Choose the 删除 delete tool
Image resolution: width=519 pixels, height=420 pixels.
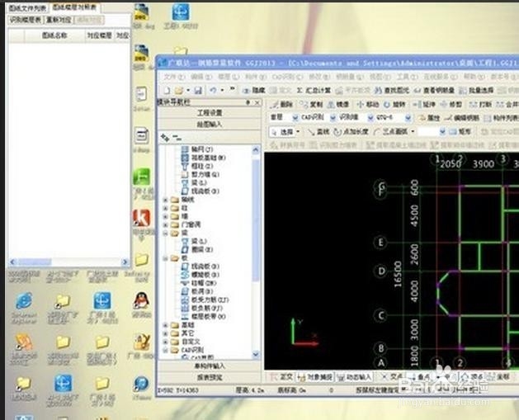(282, 104)
